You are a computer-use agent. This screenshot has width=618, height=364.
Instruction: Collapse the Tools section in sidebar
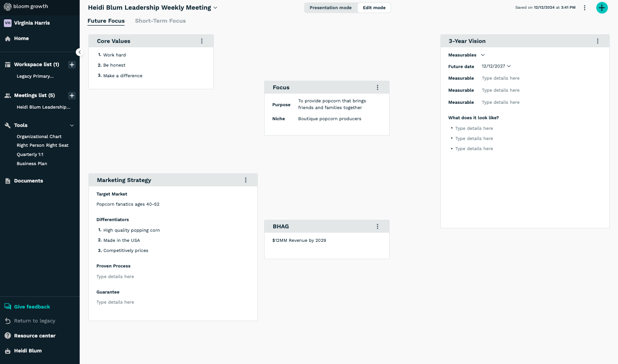pos(72,126)
